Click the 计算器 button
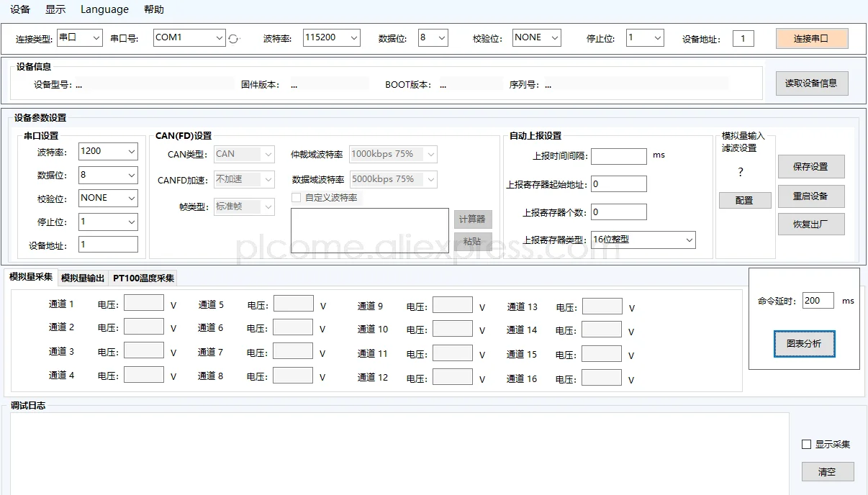The width and height of the screenshot is (868, 495). click(473, 219)
